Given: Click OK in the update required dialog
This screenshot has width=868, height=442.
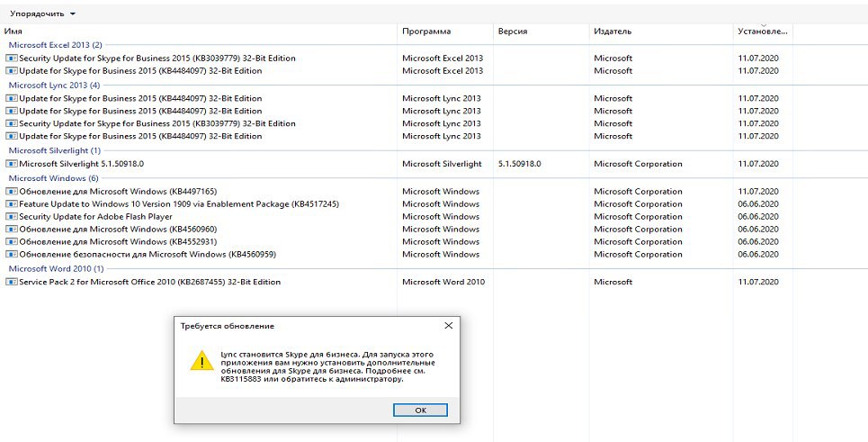Looking at the screenshot, I should (x=420, y=410).
